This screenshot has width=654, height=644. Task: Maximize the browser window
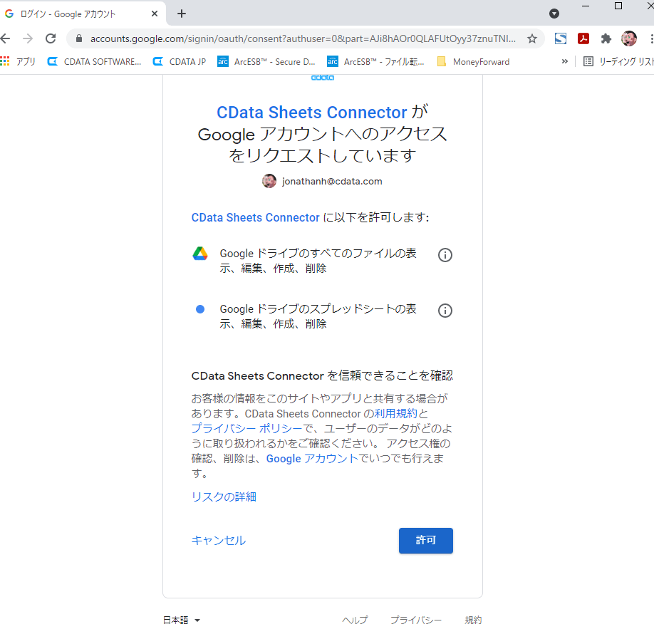click(x=618, y=6)
